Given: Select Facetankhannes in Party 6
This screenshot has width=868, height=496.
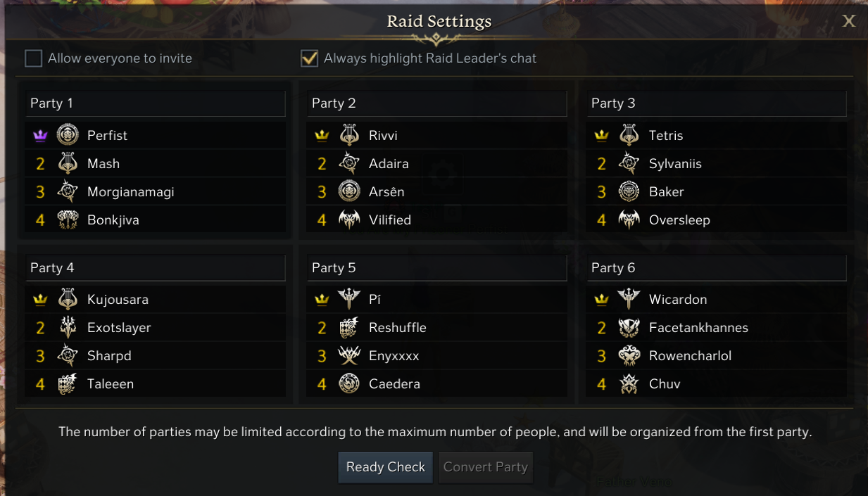Looking at the screenshot, I should (x=698, y=327).
